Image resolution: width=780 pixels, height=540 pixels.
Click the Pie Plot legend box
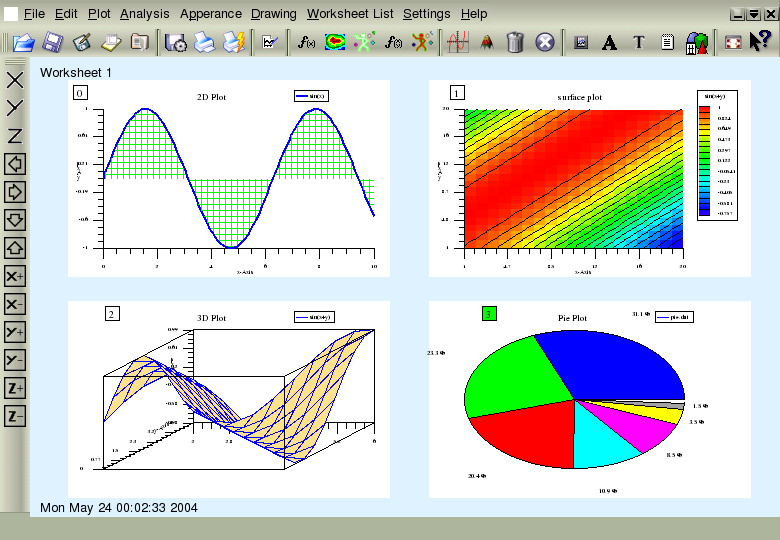(675, 317)
